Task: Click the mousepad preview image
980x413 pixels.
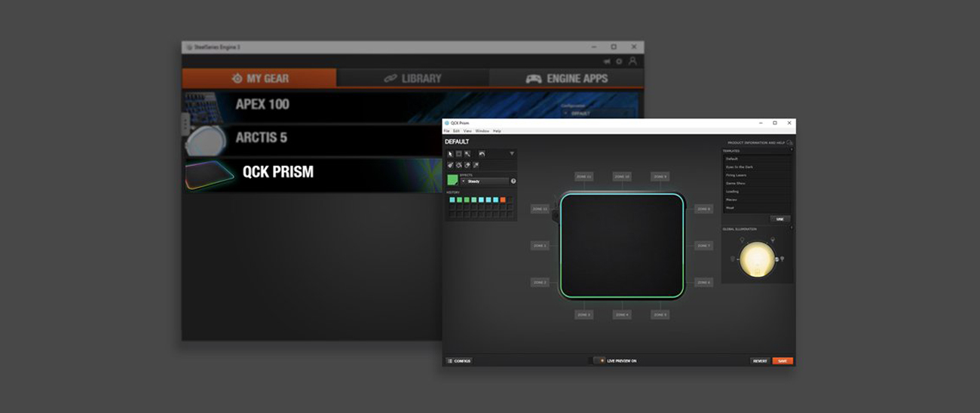Action: point(622,246)
